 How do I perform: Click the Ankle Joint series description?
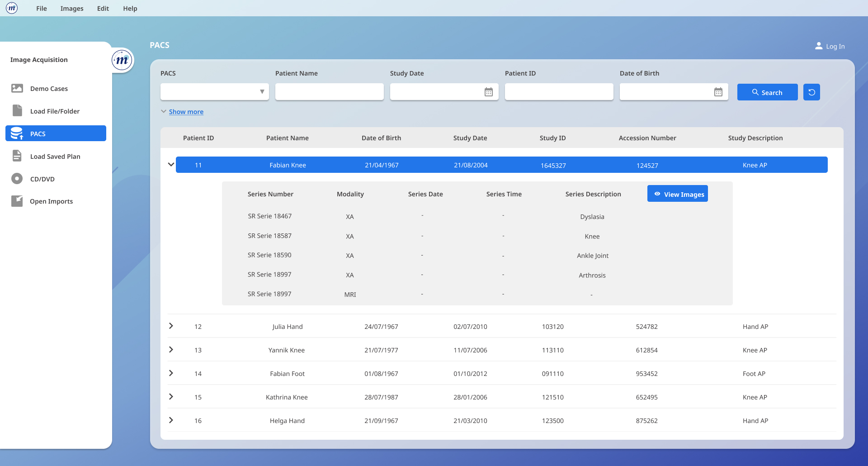(x=593, y=256)
